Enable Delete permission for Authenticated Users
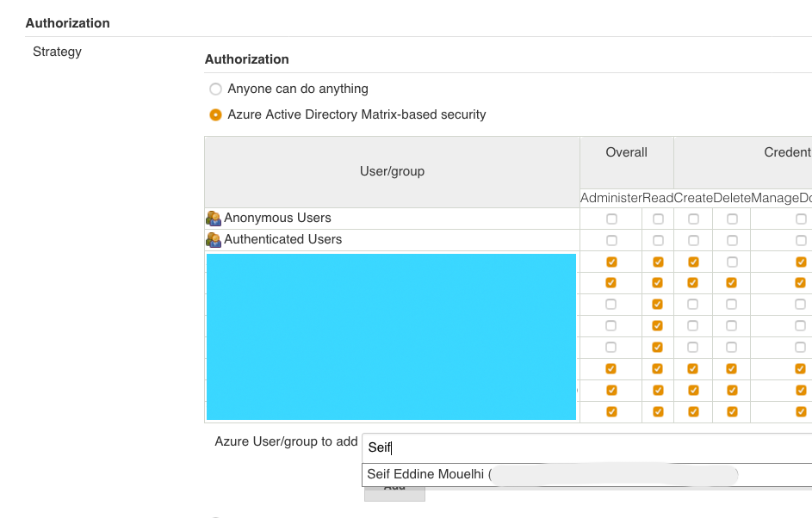Viewport: 812px width, 518px height. pos(732,239)
